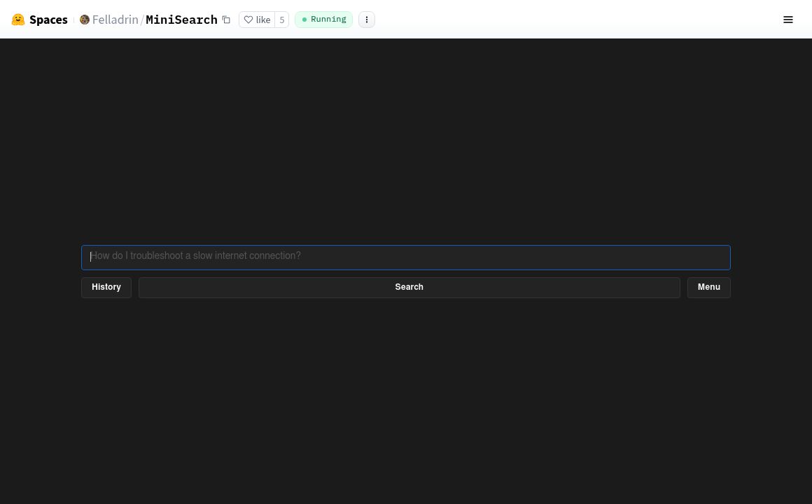This screenshot has width=812, height=504.
Task: Expand the navigation drawer at top right
Action: [x=788, y=20]
